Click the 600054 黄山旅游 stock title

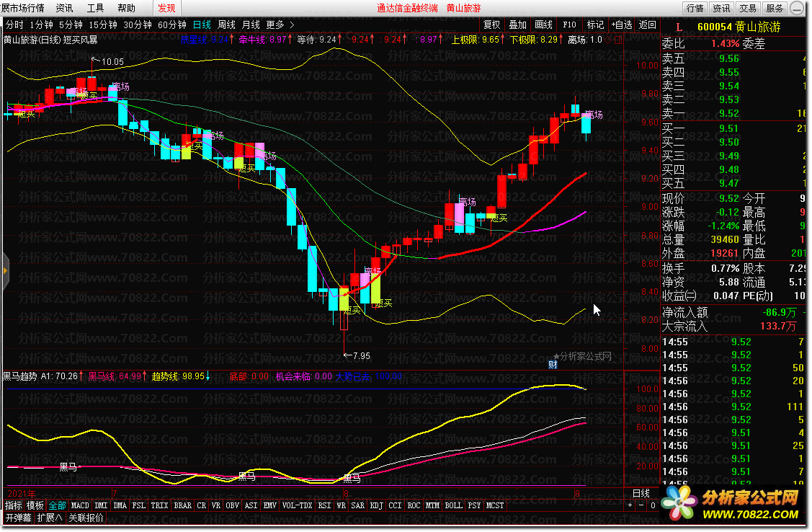pos(739,27)
